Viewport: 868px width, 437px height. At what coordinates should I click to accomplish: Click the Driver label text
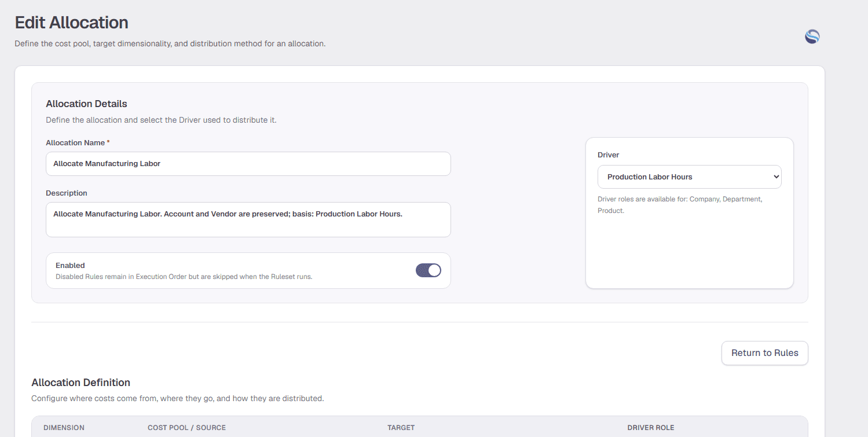608,155
